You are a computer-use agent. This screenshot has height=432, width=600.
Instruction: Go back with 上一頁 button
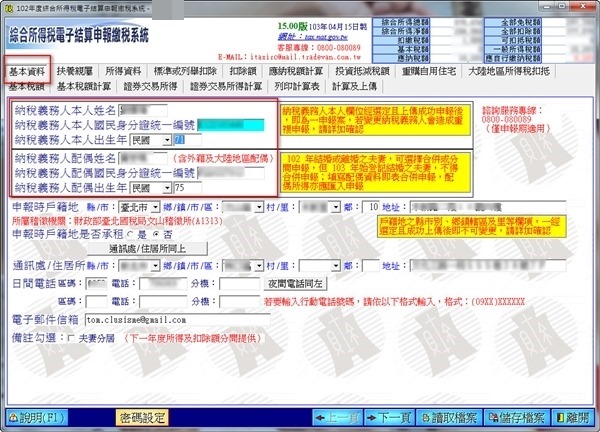click(x=338, y=417)
